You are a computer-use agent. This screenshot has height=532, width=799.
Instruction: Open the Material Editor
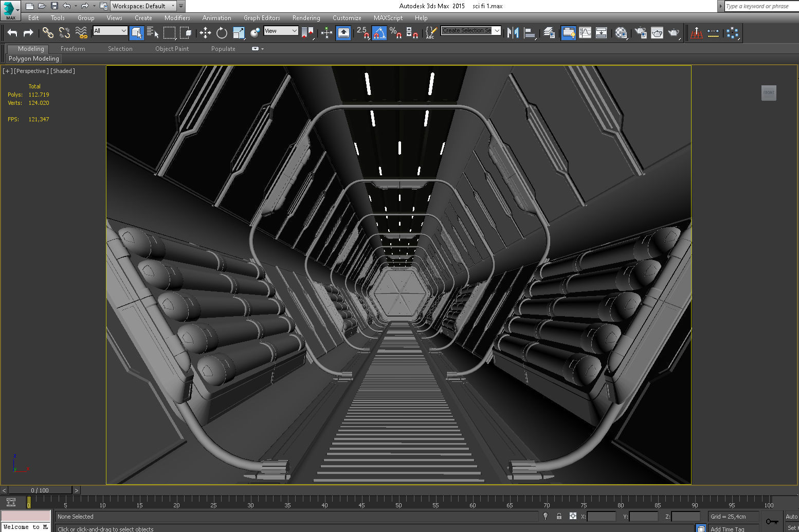point(621,33)
